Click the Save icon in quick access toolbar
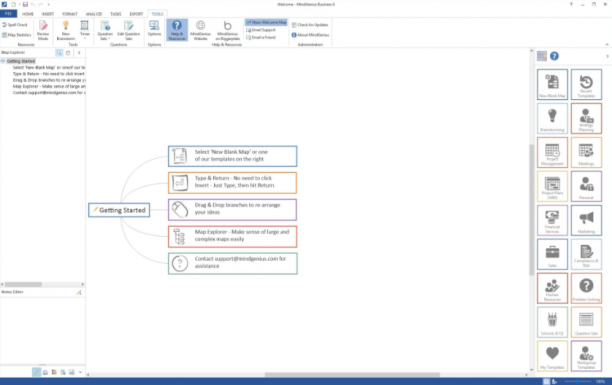The image size is (612, 385). (25, 4)
